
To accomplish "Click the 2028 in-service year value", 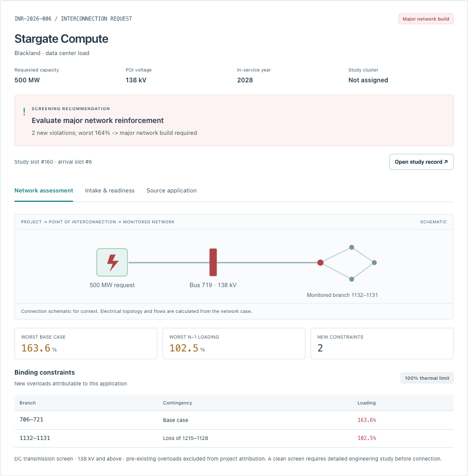I will pyautogui.click(x=245, y=80).
